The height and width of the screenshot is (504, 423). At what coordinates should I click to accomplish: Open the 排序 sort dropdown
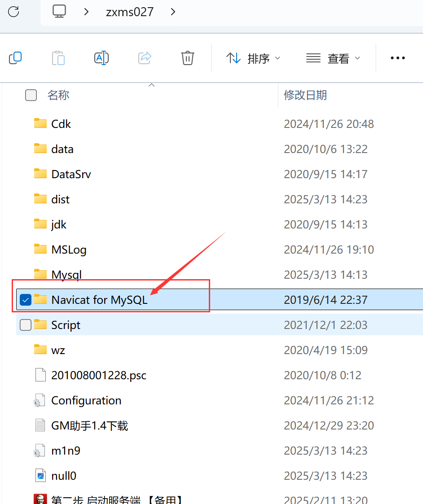coord(253,58)
